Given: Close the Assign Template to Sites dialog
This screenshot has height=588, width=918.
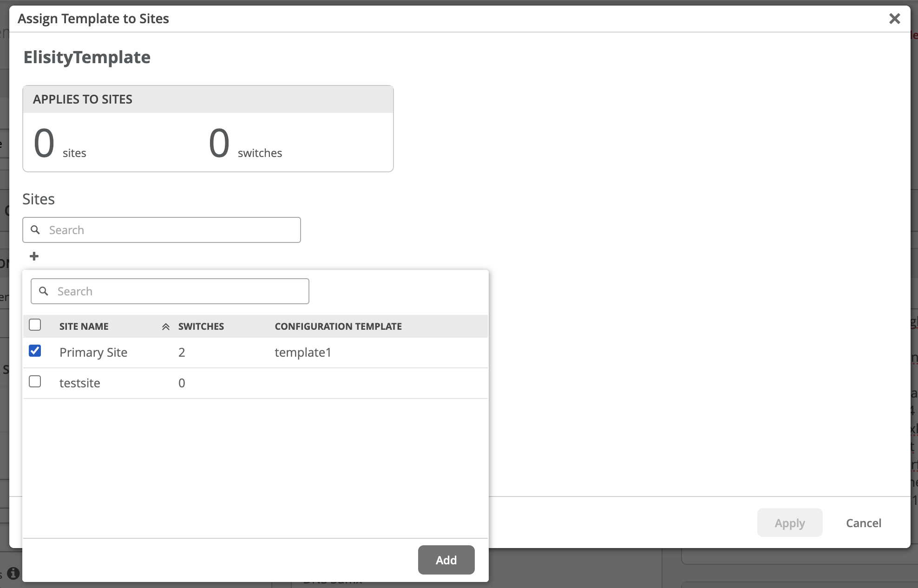Looking at the screenshot, I should pyautogui.click(x=894, y=19).
